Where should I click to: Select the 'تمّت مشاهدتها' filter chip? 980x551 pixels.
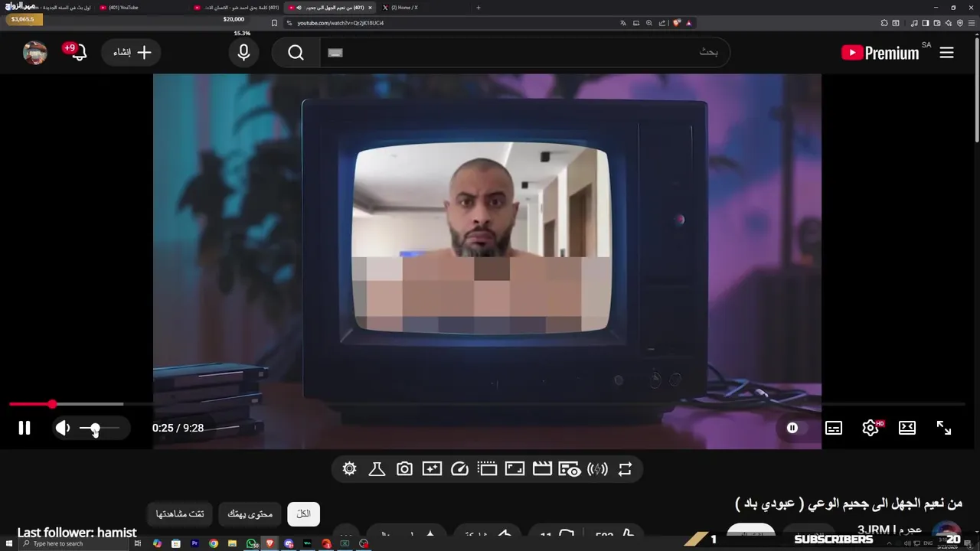(180, 514)
